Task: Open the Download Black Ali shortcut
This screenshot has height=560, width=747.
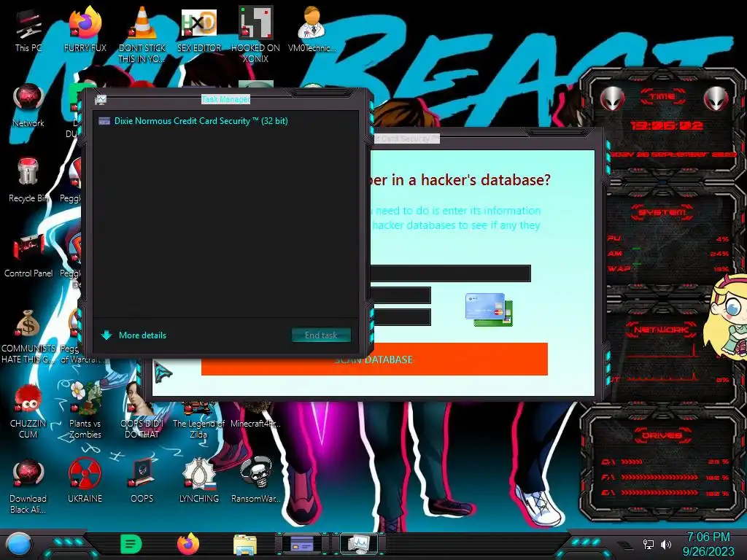Action: (28, 486)
